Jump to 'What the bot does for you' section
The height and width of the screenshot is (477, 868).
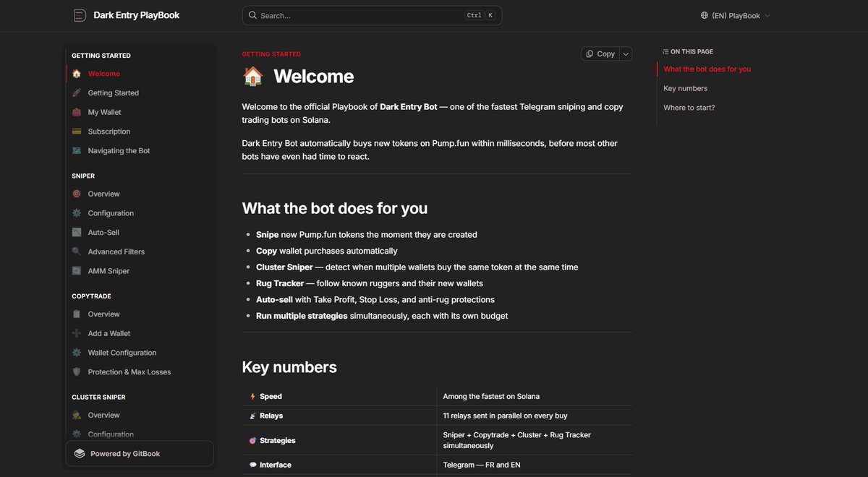(707, 69)
